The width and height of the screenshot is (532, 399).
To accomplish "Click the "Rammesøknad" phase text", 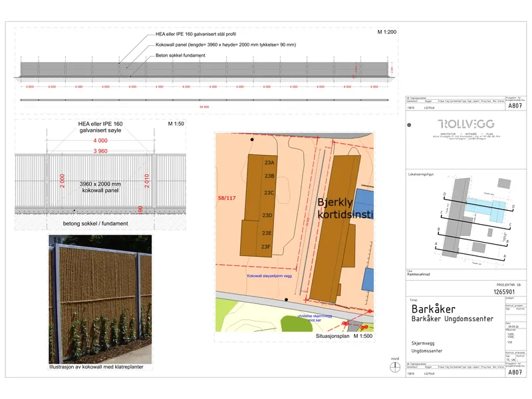I will tap(419, 274).
